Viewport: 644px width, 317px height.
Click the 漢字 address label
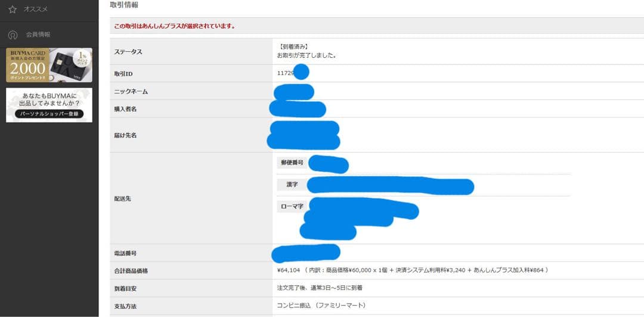(x=292, y=185)
